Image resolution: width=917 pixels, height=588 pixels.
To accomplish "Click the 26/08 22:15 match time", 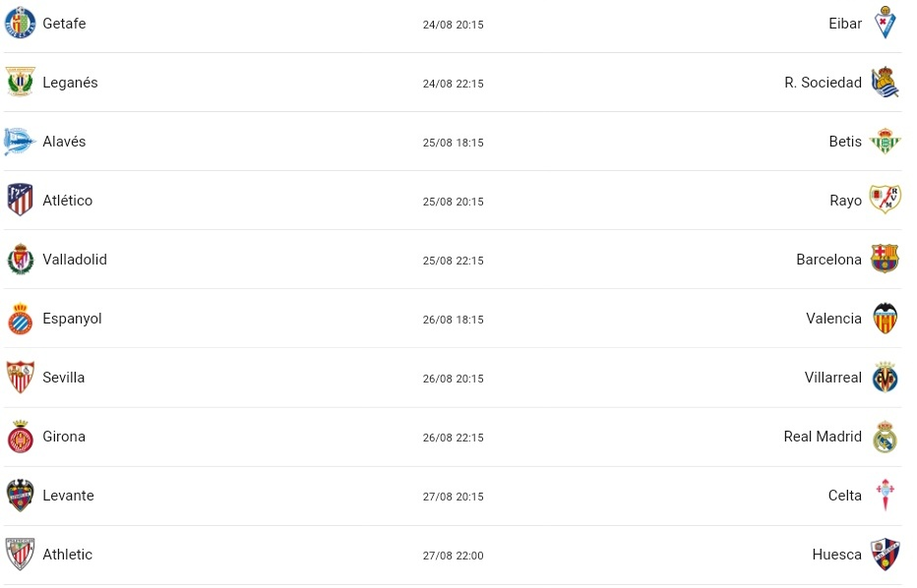I will tap(454, 438).
